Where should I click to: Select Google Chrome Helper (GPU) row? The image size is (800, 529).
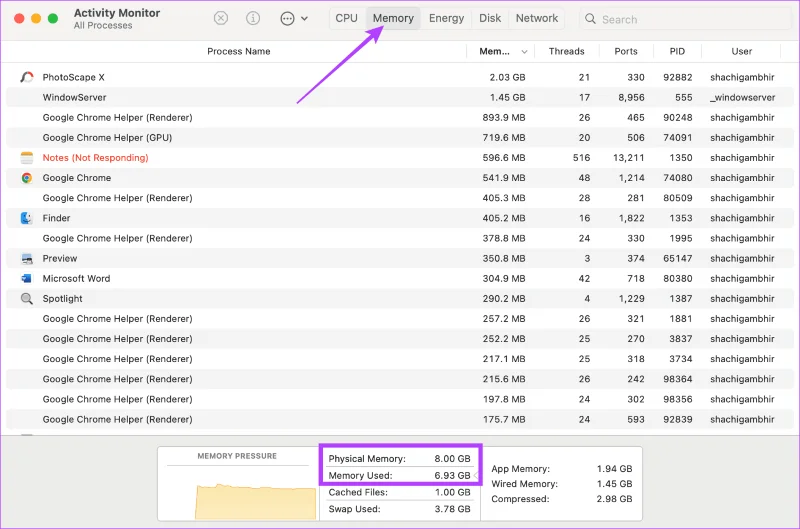400,138
